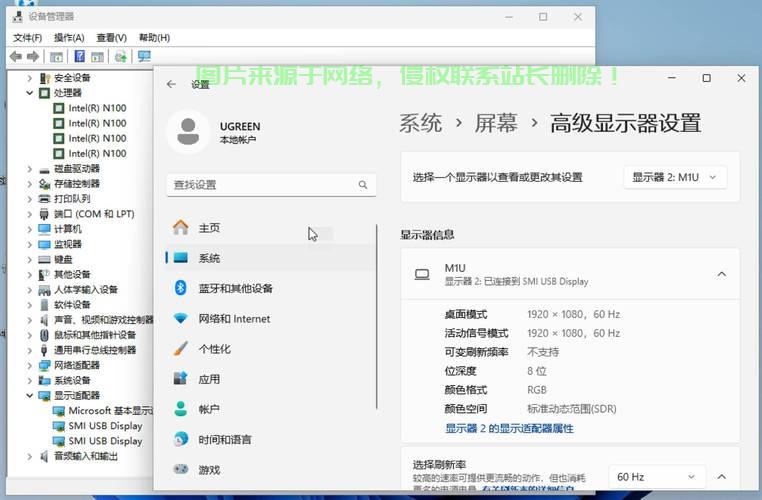Click the UGEEN account avatar
Screen dimensions: 762x500
(188, 131)
